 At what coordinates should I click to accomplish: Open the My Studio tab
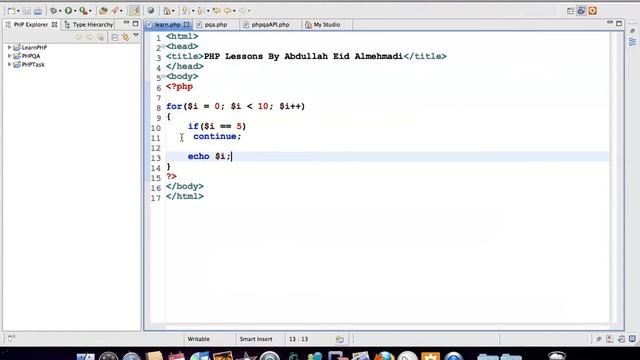tap(327, 25)
